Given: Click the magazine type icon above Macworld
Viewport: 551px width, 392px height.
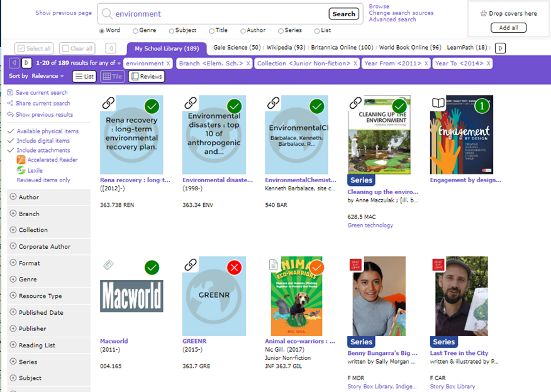Looking at the screenshot, I should 108,264.
